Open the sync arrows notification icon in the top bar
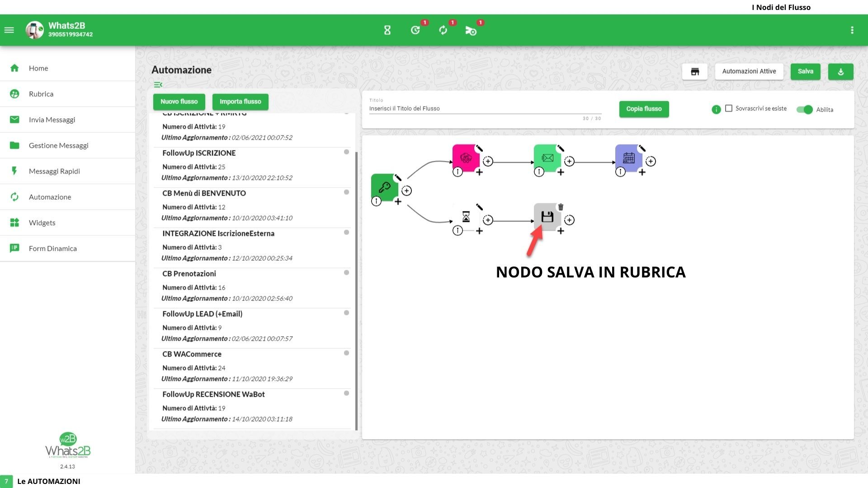 point(443,30)
